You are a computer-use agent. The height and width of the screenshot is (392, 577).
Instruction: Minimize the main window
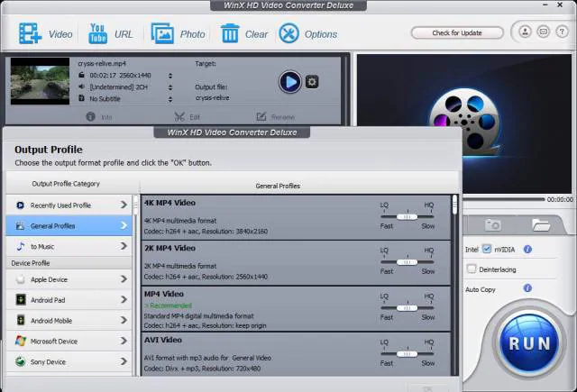545,5
